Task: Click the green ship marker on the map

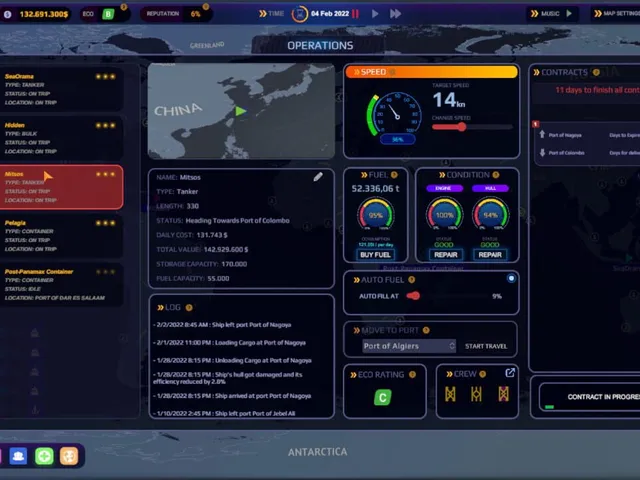Action: tap(240, 111)
